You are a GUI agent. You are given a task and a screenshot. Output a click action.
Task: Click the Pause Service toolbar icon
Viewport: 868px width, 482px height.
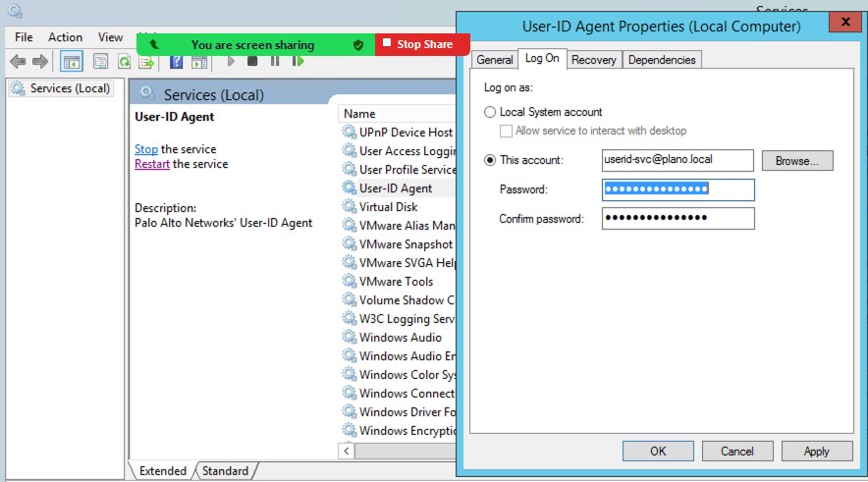click(x=275, y=61)
